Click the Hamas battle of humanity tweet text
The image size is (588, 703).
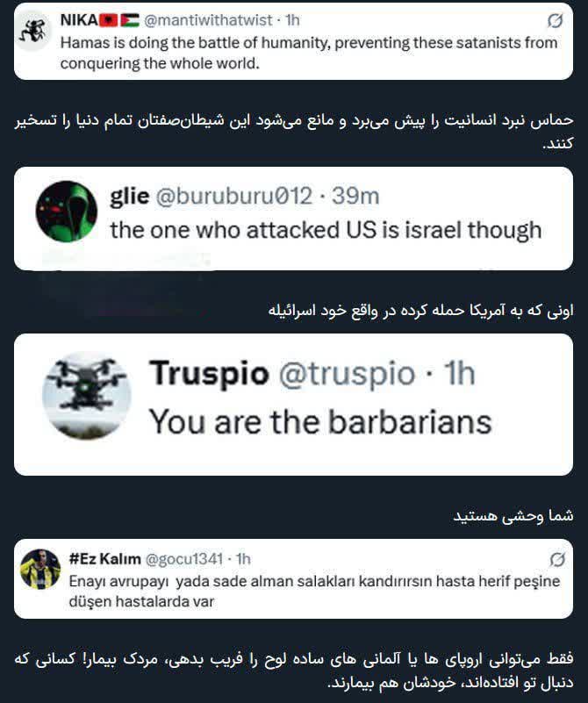point(309,53)
